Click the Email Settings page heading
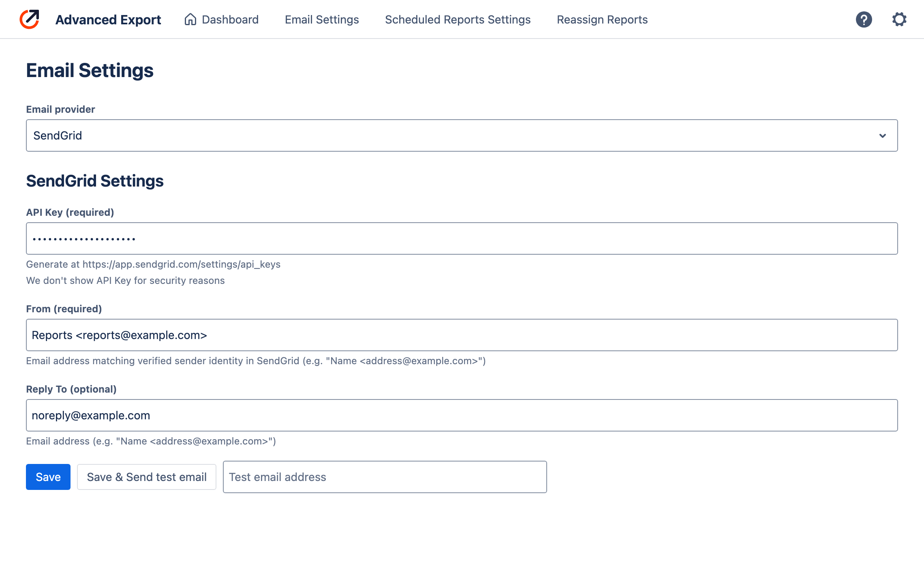Screen dimensions: 924x584 click(90, 71)
